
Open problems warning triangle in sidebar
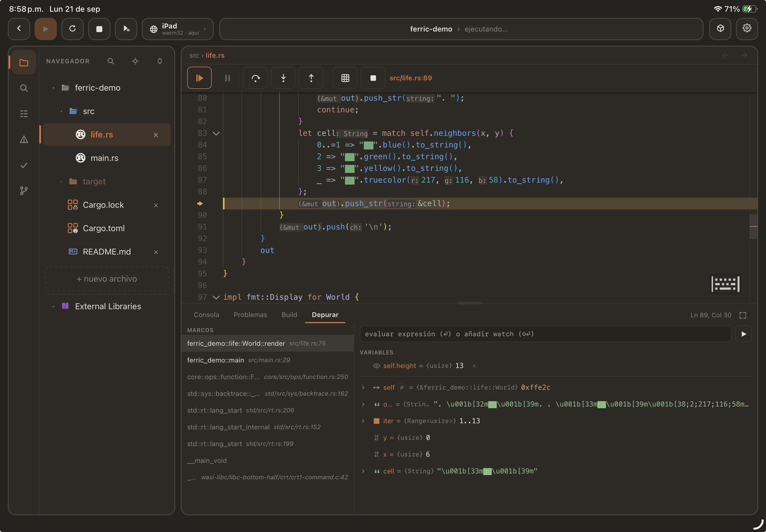pos(24,139)
